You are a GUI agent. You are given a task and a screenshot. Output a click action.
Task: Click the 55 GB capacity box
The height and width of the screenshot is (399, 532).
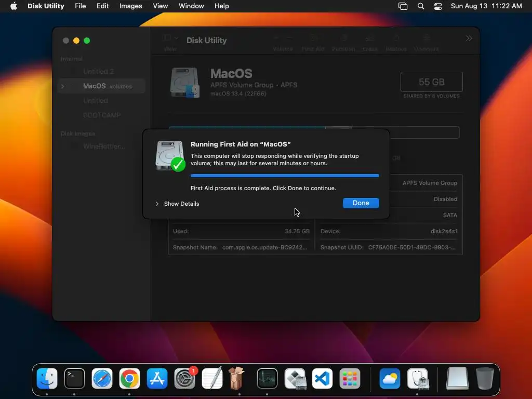pyautogui.click(x=432, y=82)
